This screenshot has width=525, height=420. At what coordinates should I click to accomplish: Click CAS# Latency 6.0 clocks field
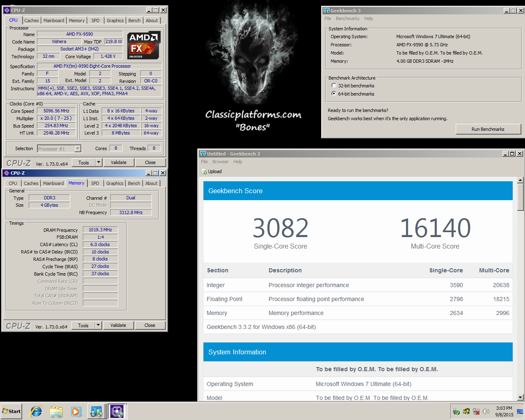point(100,244)
